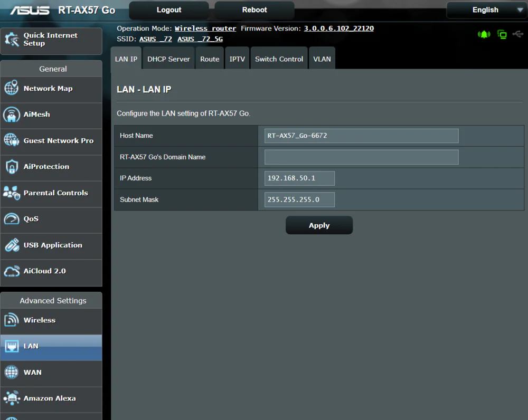Open USB Application menu label
This screenshot has width=528, height=420.
[x=53, y=245]
